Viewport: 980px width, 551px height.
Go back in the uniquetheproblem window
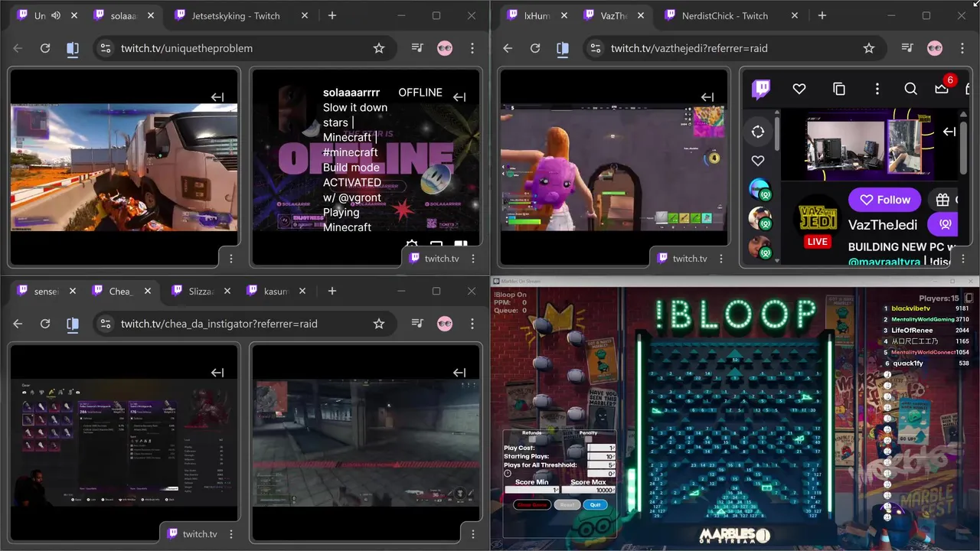coord(18,48)
